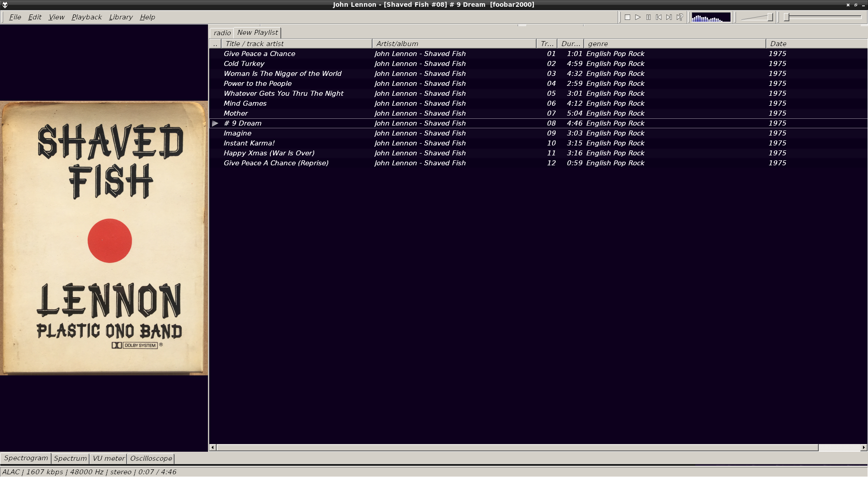The image size is (868, 477).
Task: Sort by genre column header
Action: tap(675, 44)
